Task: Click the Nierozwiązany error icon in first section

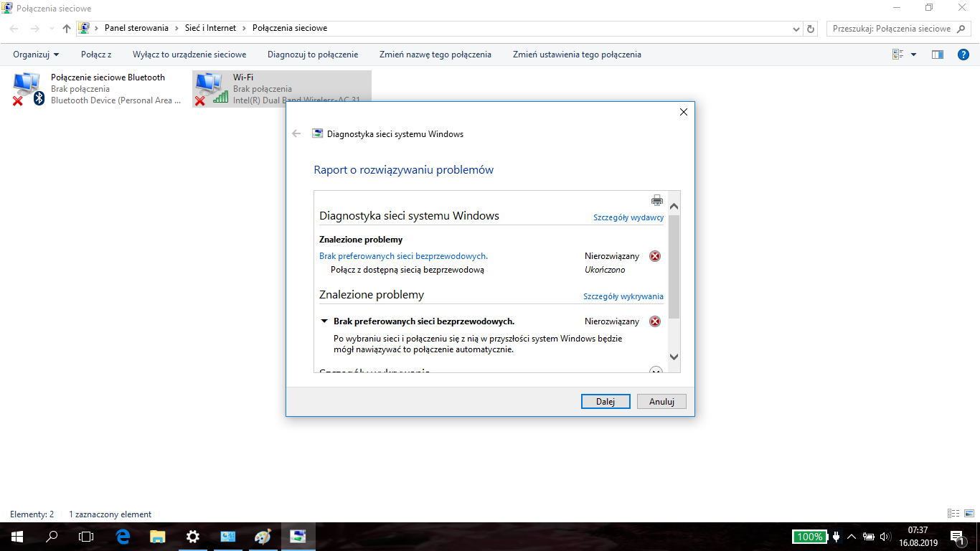Action: pyautogui.click(x=655, y=256)
